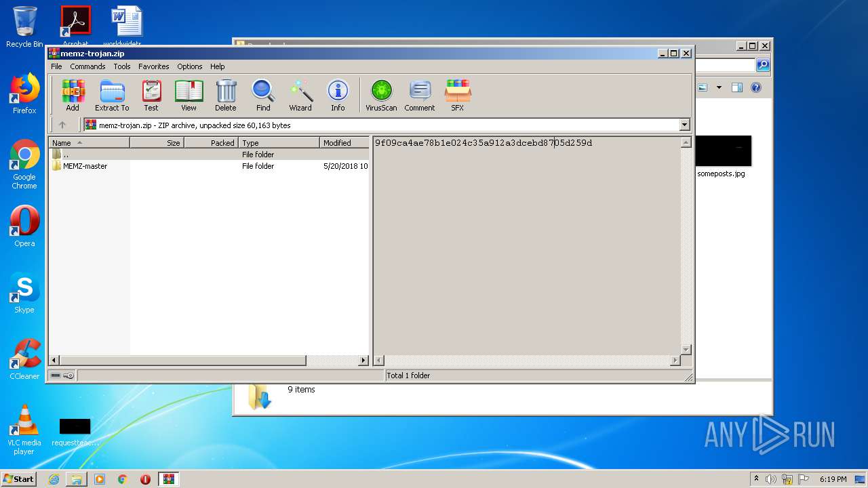Viewport: 868px width, 488px height.
Task: Open the Comment toolbar icon
Action: pyautogui.click(x=420, y=95)
